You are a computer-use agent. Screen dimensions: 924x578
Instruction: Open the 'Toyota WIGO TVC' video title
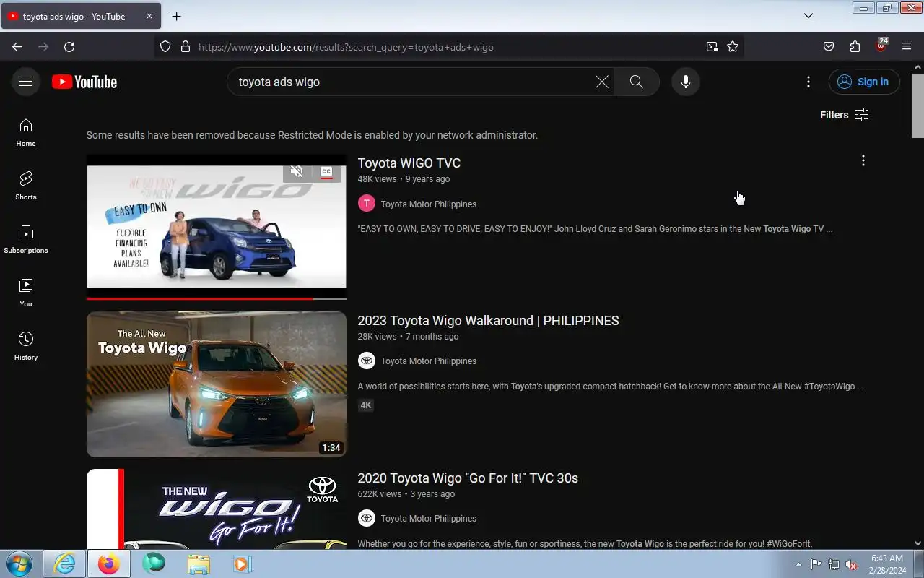[x=409, y=163]
